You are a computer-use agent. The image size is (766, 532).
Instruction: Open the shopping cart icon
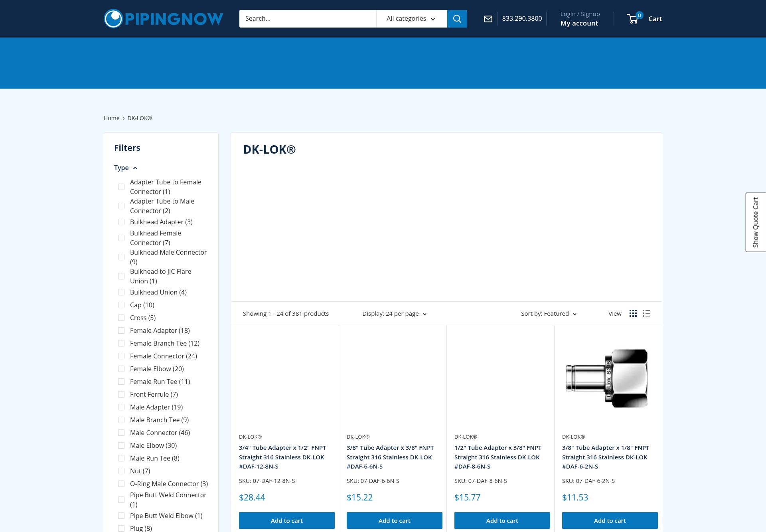coord(633,19)
